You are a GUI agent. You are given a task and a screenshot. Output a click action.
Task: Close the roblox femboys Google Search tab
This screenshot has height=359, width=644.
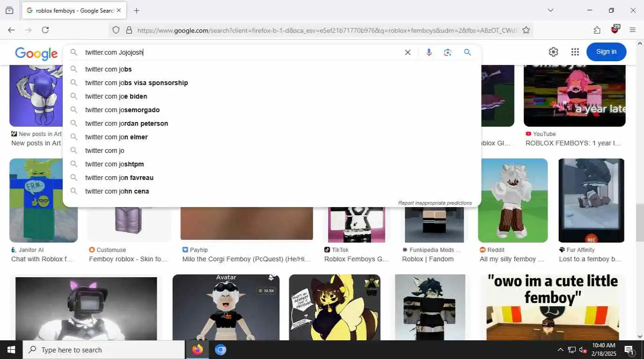[119, 10]
